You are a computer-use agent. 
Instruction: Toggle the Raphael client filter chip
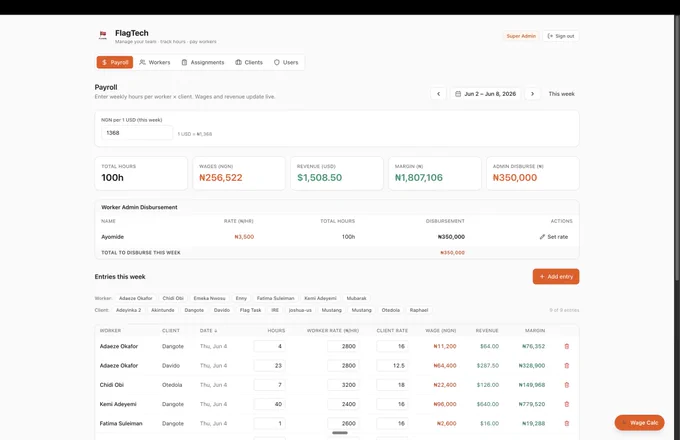pyautogui.click(x=419, y=310)
